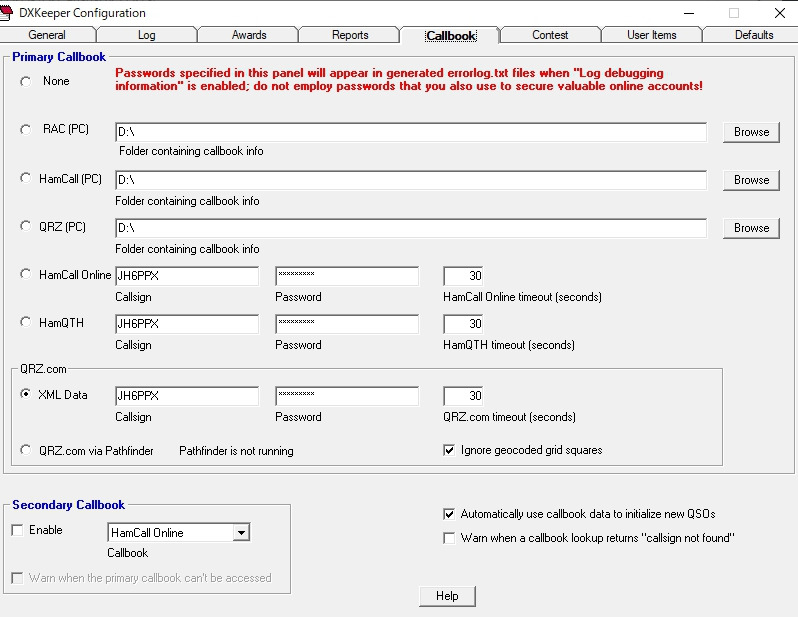Choose QRZ.com via Pathfinder option
This screenshot has width=798, height=617.
coord(25,450)
